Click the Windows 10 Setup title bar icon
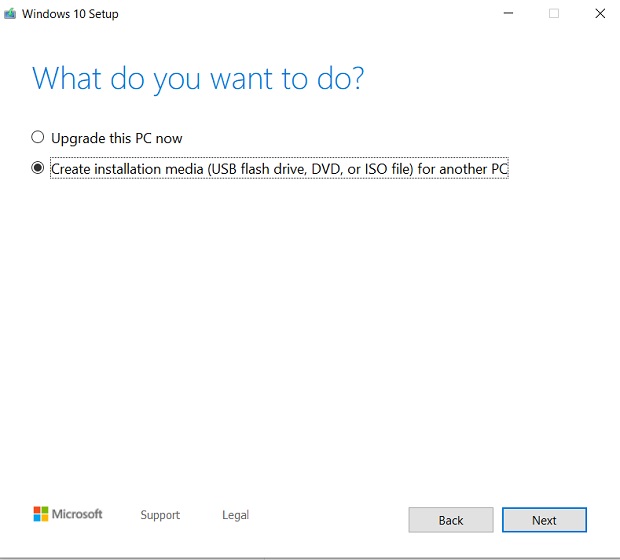620x560 pixels. click(x=10, y=14)
